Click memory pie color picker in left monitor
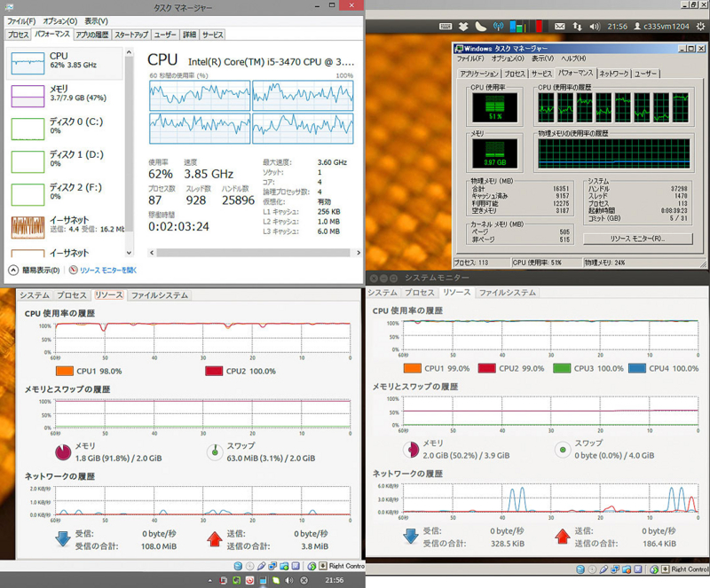 [x=63, y=452]
